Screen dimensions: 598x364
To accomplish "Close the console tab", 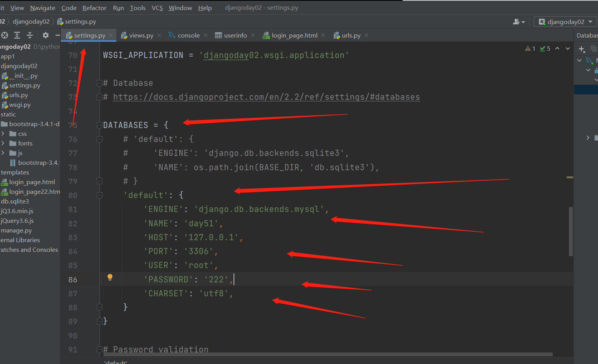I will [x=206, y=35].
